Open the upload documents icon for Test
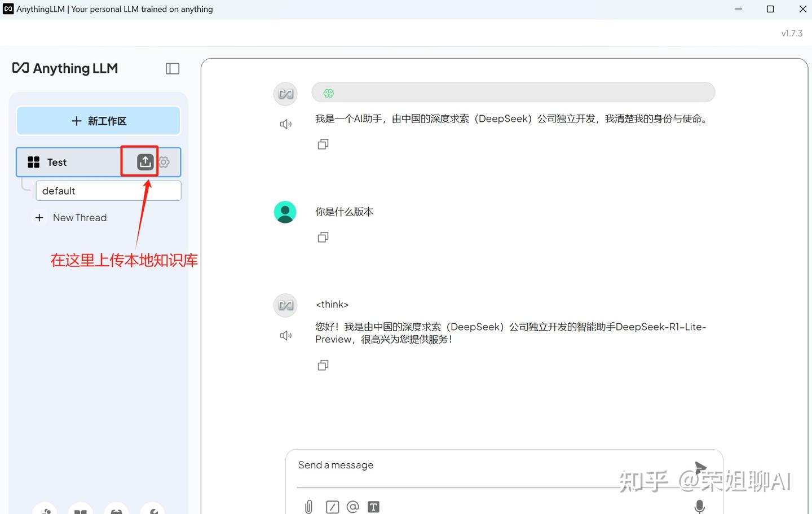 pyautogui.click(x=145, y=162)
